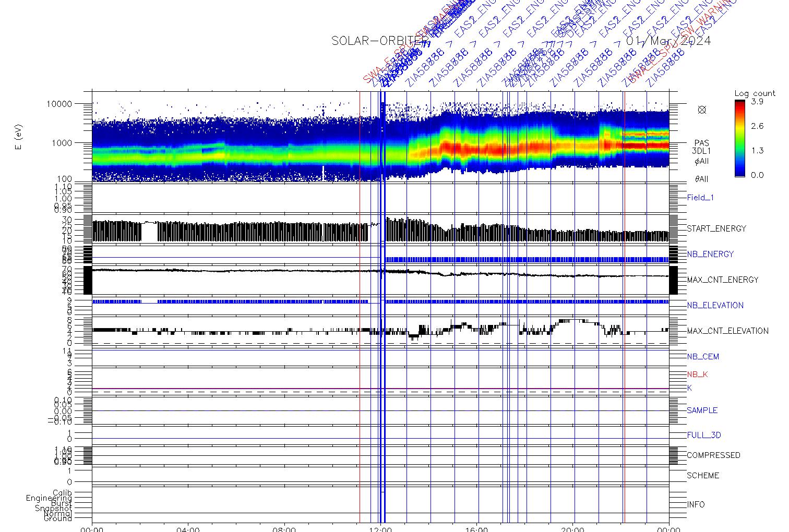
Task: Select the MAX_CNT_ELEVATION panel label
Action: [x=727, y=331]
